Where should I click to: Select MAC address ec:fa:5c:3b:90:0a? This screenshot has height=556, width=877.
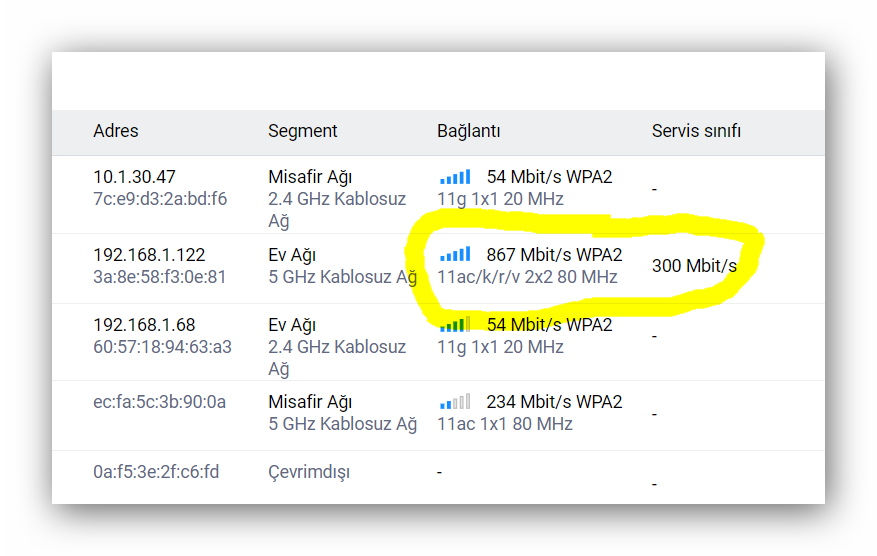click(x=159, y=402)
